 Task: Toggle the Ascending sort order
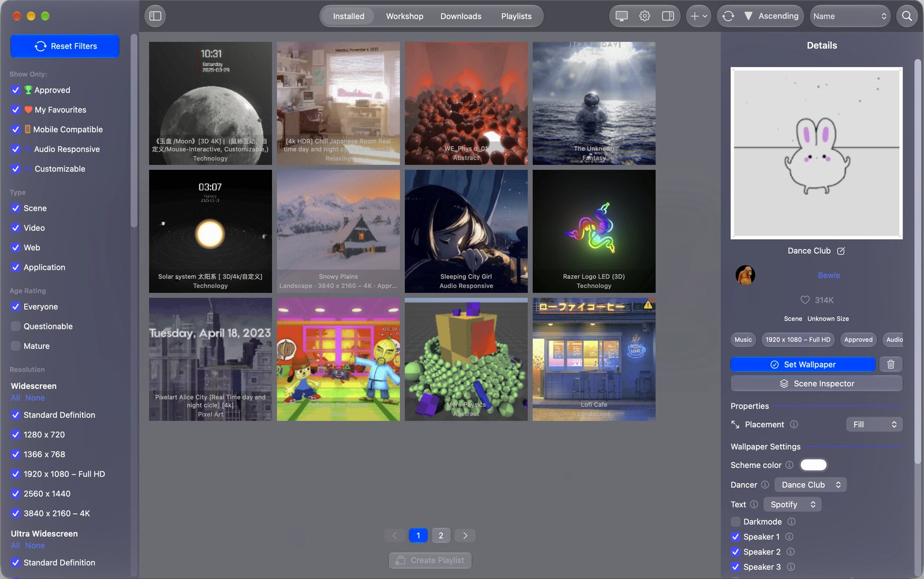point(772,16)
